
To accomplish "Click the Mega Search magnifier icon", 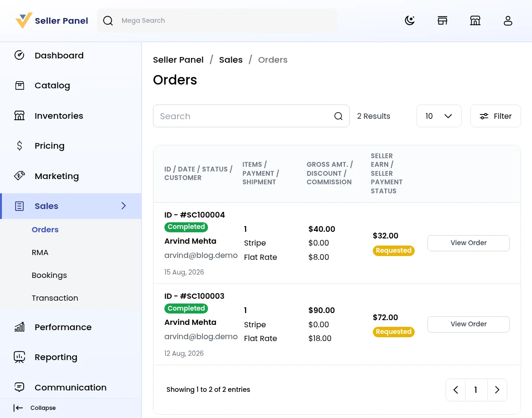I will click(108, 21).
